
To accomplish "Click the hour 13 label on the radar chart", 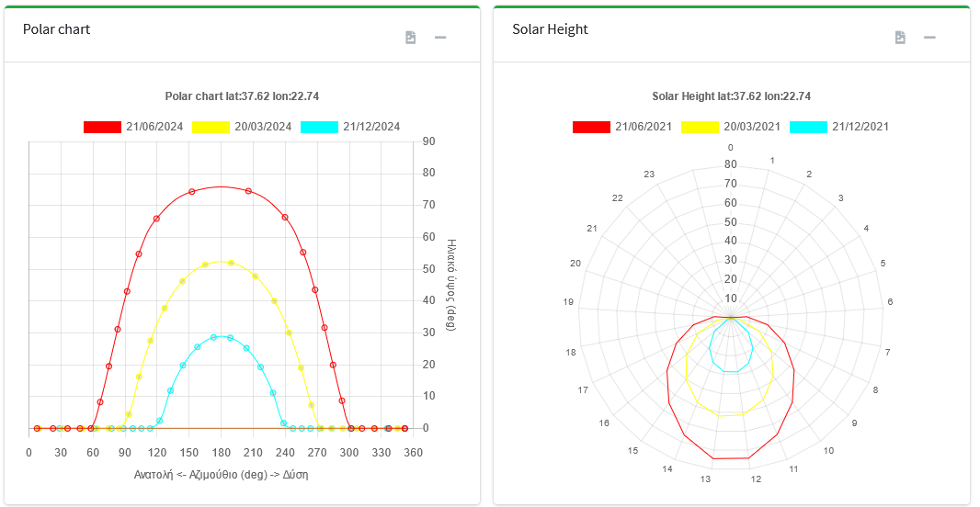I will (705, 479).
